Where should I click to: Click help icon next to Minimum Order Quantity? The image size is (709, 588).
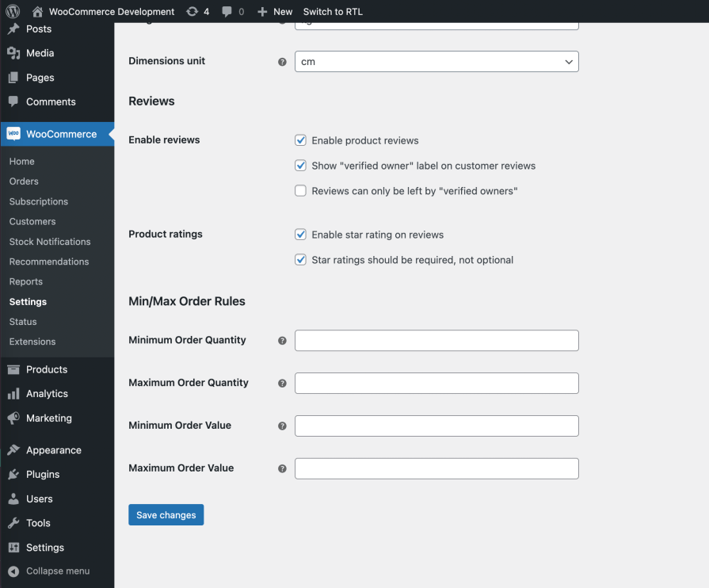tap(282, 341)
